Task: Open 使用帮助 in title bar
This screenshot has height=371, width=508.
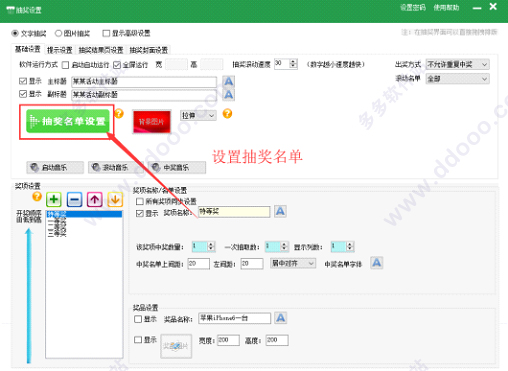Action: (x=446, y=8)
